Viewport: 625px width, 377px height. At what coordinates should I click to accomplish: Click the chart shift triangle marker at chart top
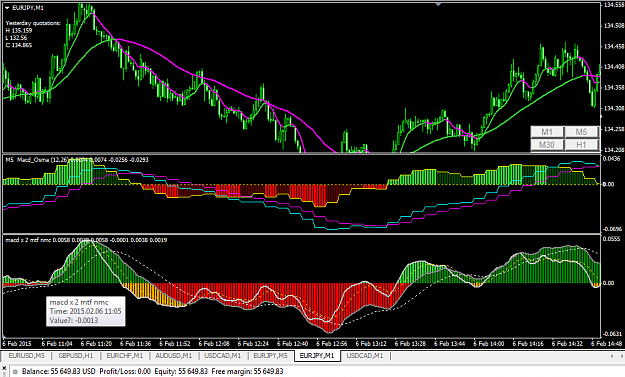coord(438,4)
